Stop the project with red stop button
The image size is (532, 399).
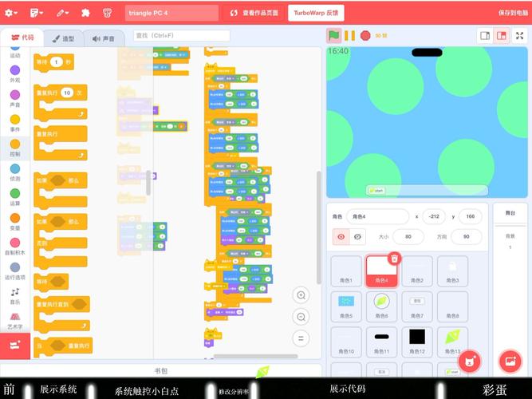point(365,35)
